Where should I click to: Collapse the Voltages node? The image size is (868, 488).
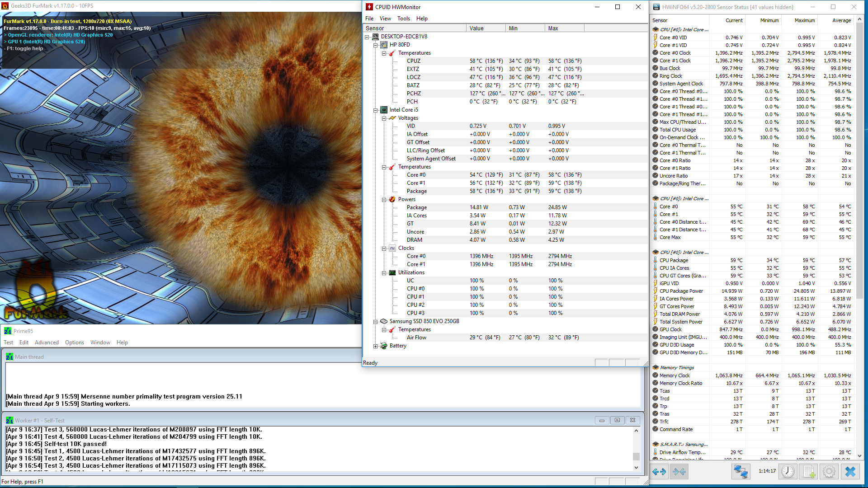[384, 118]
